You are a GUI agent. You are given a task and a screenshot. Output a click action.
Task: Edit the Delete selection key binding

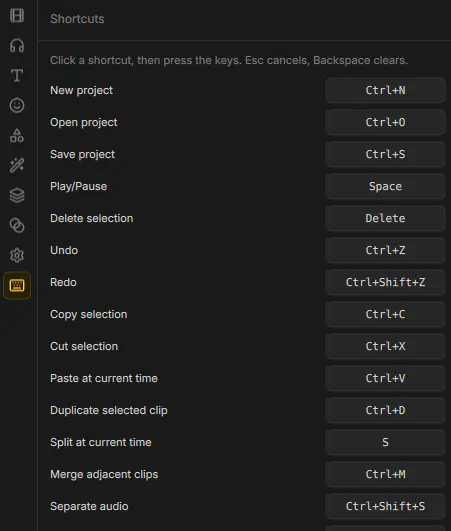[x=385, y=218]
